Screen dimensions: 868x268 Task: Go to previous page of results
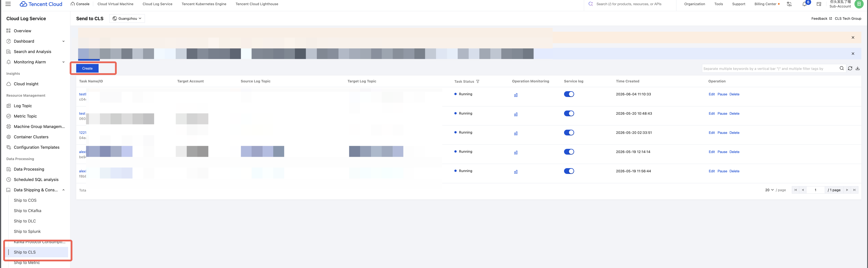tap(803, 190)
